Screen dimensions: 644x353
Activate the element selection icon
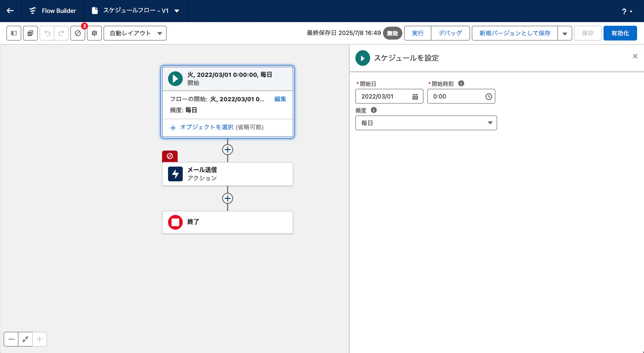pyautogui.click(x=30, y=33)
